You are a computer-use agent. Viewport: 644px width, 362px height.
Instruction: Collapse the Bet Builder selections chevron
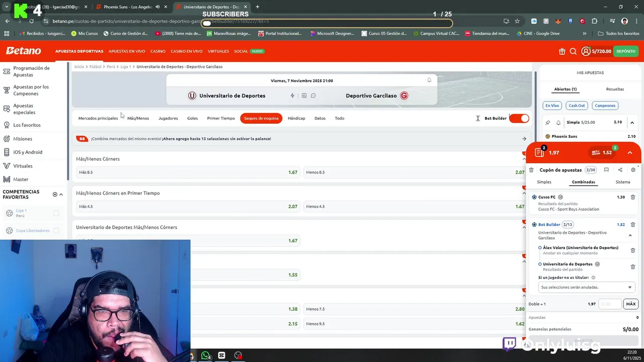coord(630,235)
